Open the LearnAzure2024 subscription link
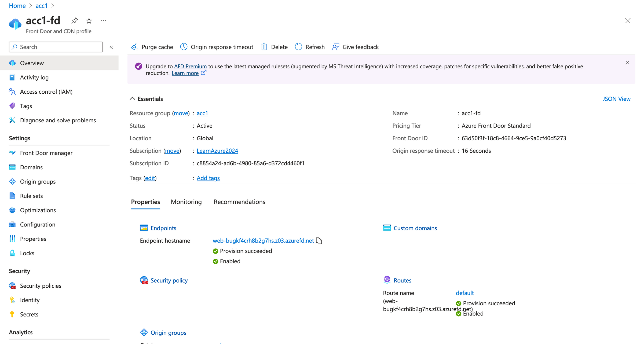This screenshot has height=344, width=644. tap(217, 151)
